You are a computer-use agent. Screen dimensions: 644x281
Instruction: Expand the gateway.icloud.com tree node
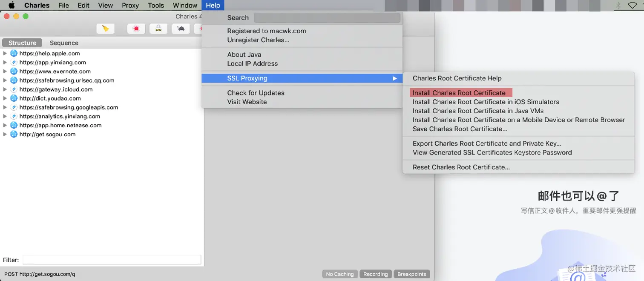(x=5, y=89)
